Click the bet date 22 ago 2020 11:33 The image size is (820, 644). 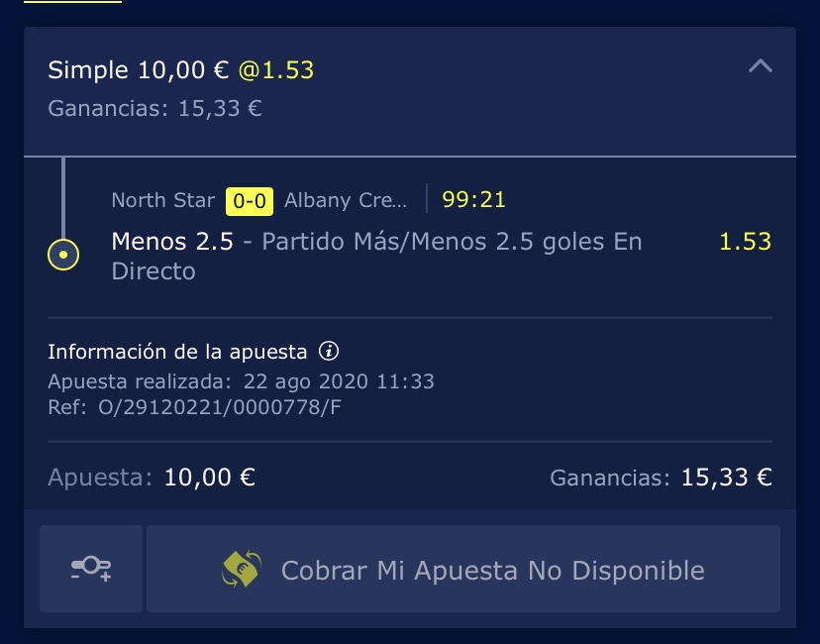tap(339, 381)
